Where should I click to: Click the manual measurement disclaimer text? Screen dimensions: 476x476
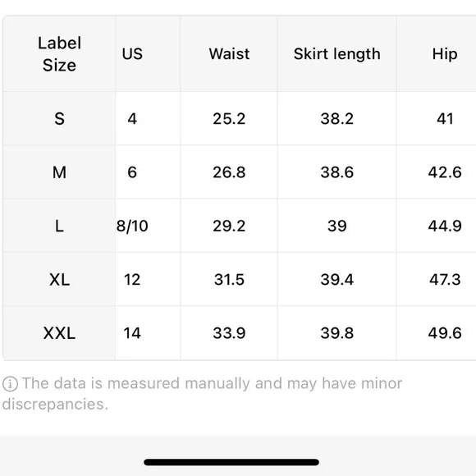click(x=203, y=394)
